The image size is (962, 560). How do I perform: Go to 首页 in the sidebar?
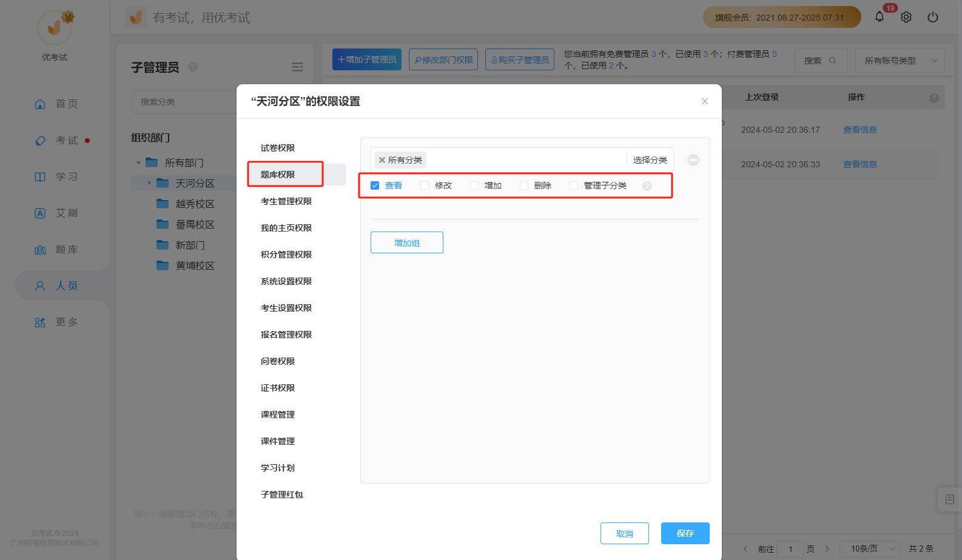[56, 104]
